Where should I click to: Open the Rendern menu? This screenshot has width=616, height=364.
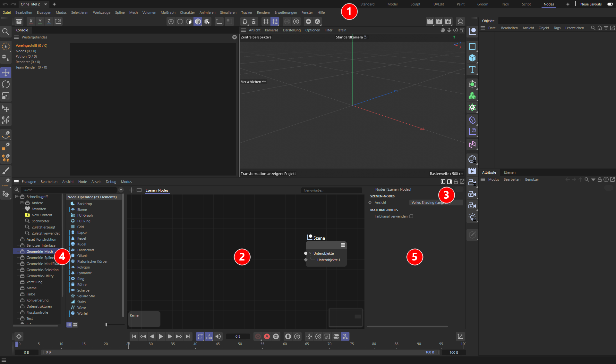tap(263, 12)
